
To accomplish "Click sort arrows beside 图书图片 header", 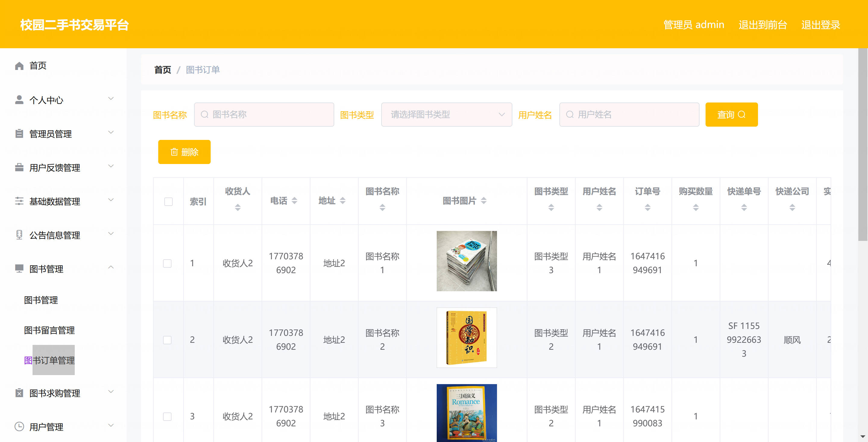I will [x=483, y=200].
